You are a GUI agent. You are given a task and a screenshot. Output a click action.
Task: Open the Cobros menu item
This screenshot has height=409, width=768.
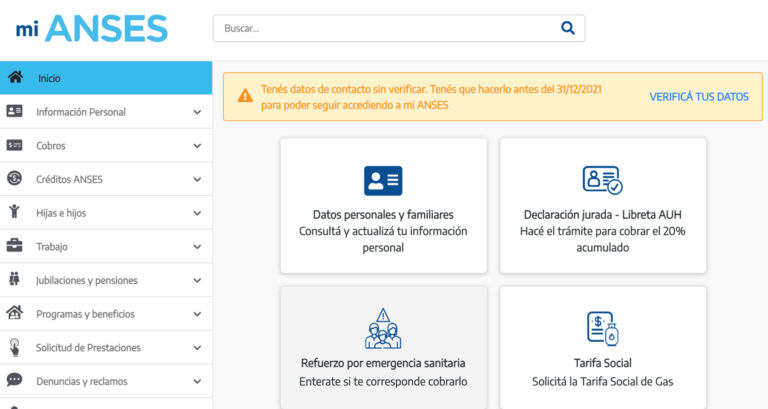click(x=106, y=145)
